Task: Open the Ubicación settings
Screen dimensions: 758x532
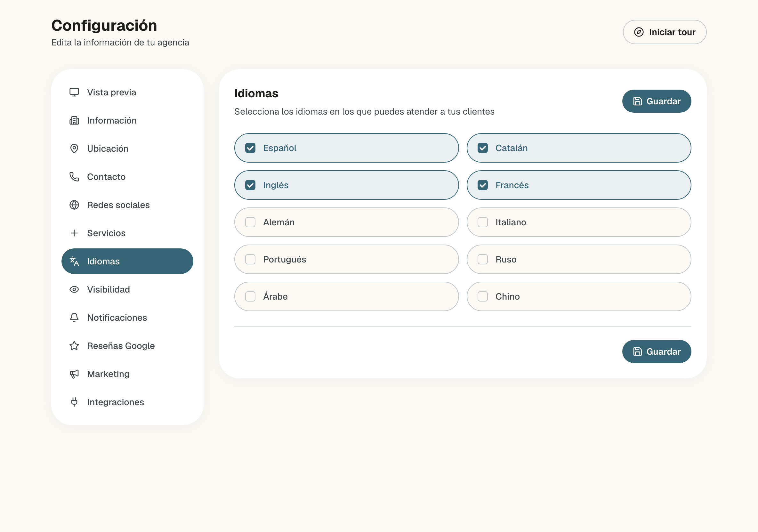Action: click(x=127, y=149)
